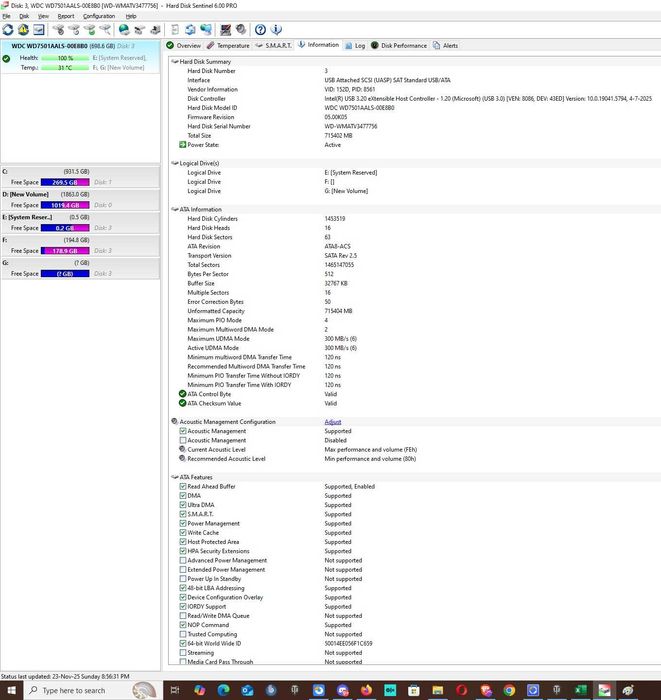Collapse the ATA Information section
This screenshot has width=661, height=700.
[x=175, y=209]
